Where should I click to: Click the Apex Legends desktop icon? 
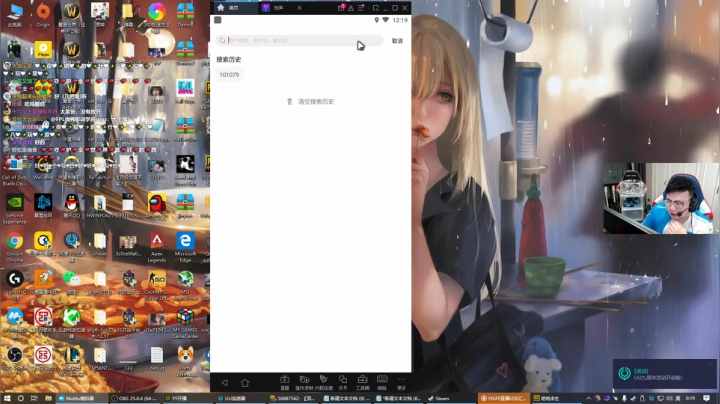coord(157,247)
